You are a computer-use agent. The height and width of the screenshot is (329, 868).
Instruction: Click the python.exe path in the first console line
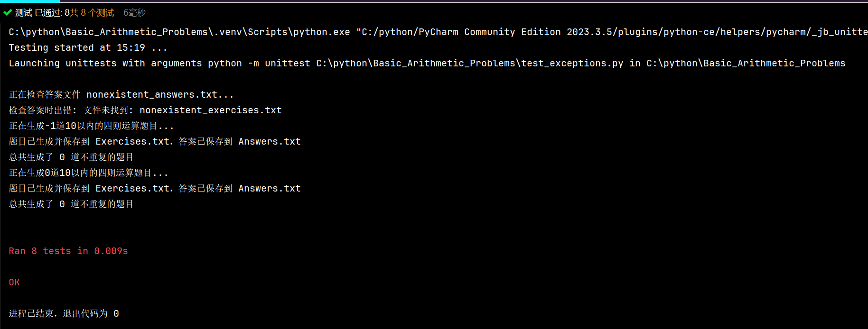coord(179,32)
